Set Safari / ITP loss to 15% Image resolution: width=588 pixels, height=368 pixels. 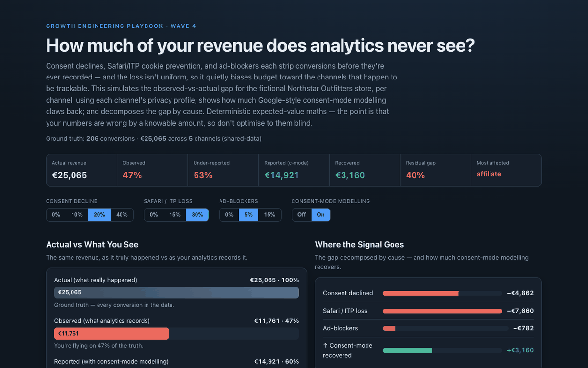tap(175, 215)
